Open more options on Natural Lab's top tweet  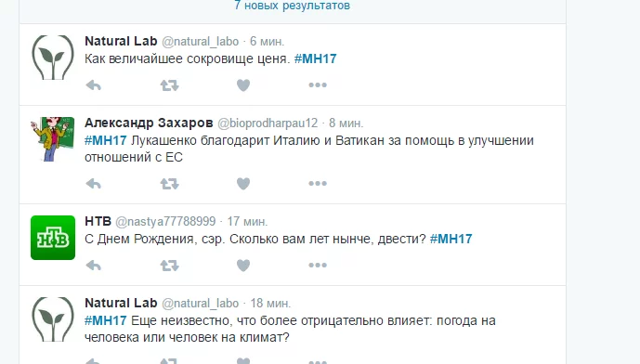pos(318,84)
